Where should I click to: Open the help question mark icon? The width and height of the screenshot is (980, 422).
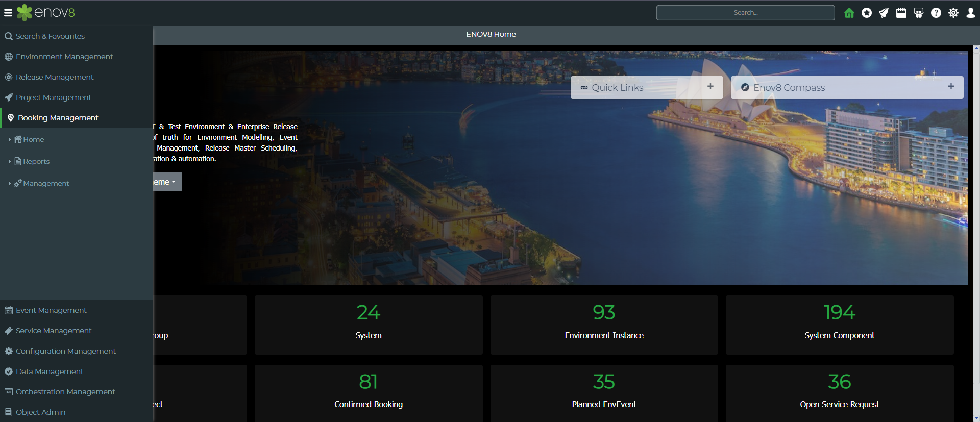936,13
